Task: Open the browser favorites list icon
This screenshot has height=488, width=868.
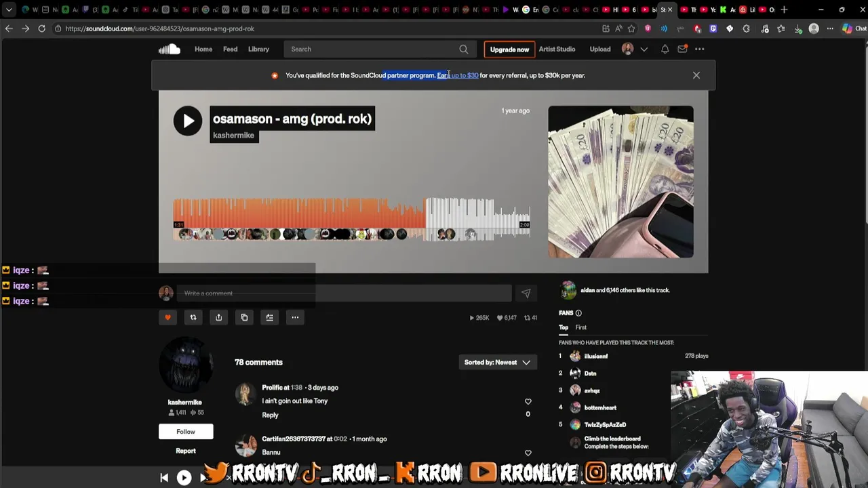Action: (781, 28)
